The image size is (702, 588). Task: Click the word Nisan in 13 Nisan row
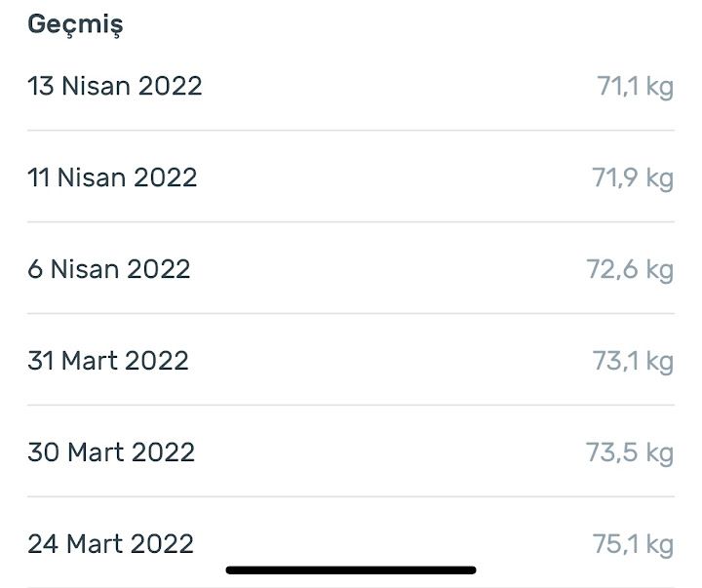tap(97, 86)
